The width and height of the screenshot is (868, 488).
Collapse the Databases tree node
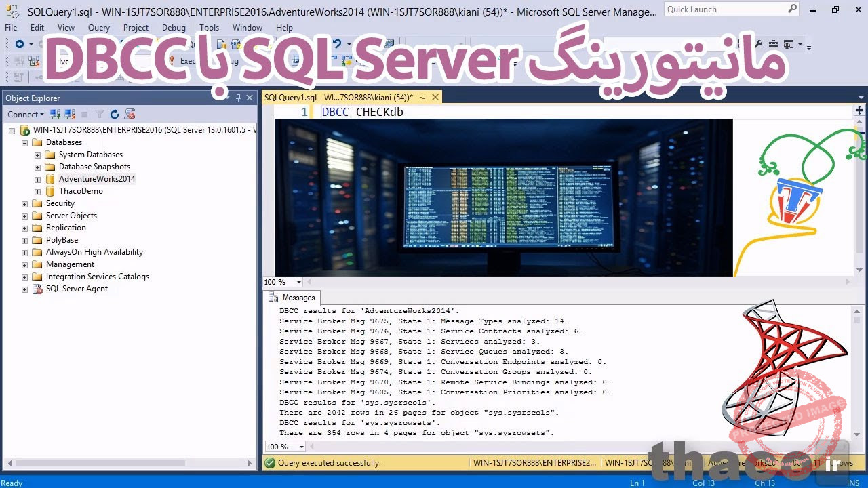click(23, 142)
